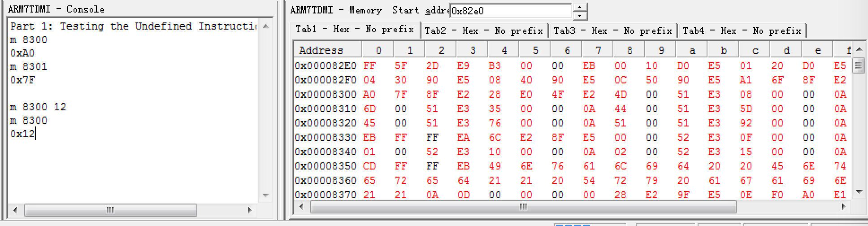Click console line 'm 8300 12'
Image resolution: width=868 pixels, height=226 pixels.
(x=38, y=107)
